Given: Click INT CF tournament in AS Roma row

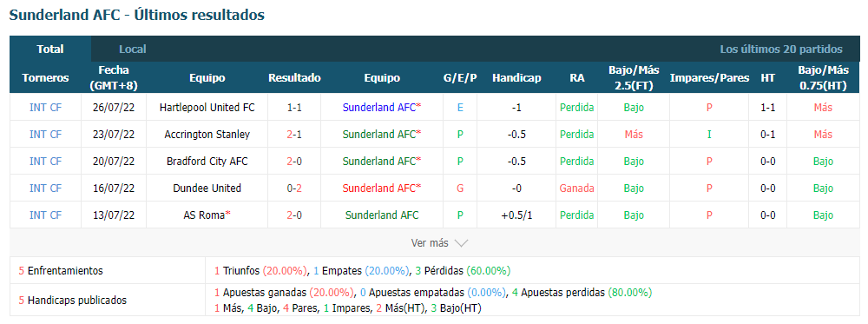Looking at the screenshot, I should [x=45, y=215].
